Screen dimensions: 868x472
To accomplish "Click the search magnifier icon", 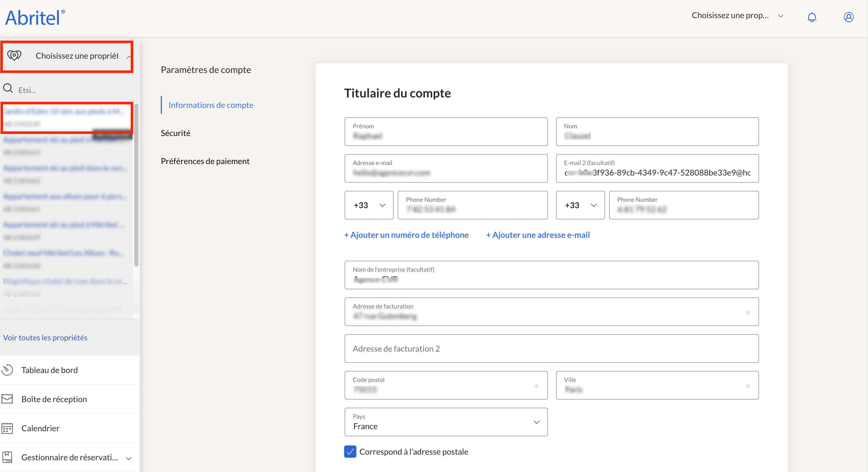I will click(8, 89).
